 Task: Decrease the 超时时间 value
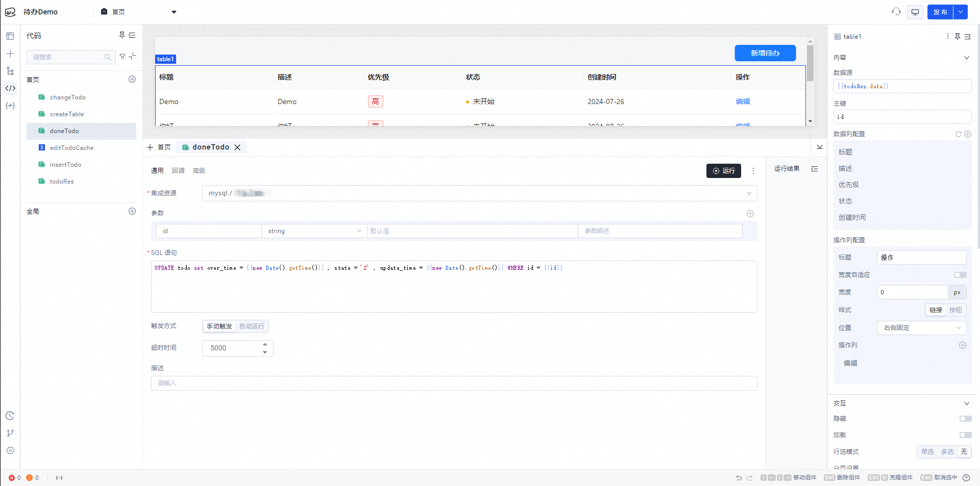click(265, 352)
